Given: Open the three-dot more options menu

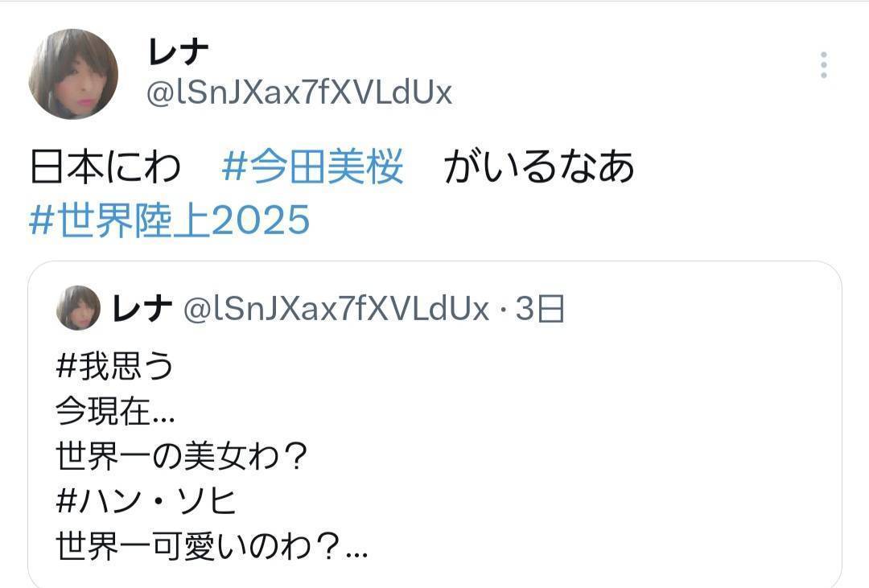Looking at the screenshot, I should 824,65.
